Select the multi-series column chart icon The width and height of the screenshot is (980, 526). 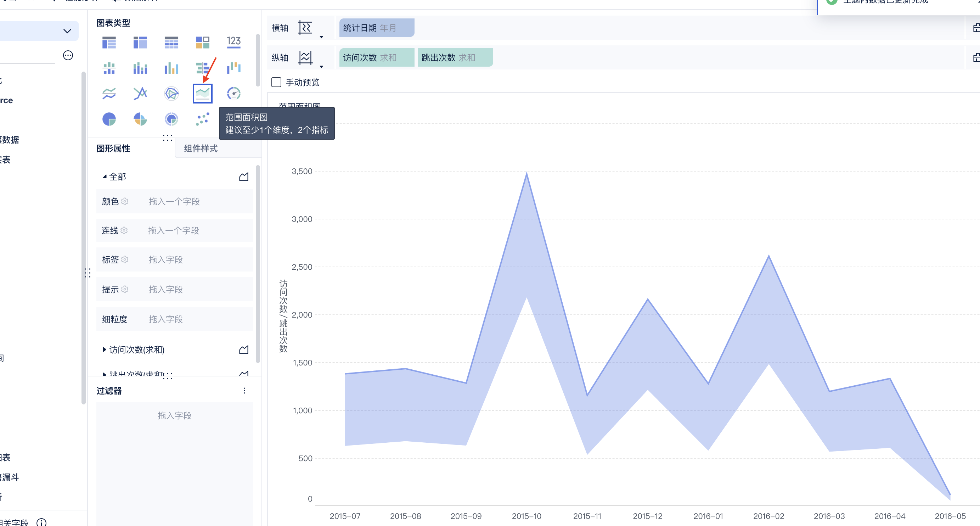point(171,68)
